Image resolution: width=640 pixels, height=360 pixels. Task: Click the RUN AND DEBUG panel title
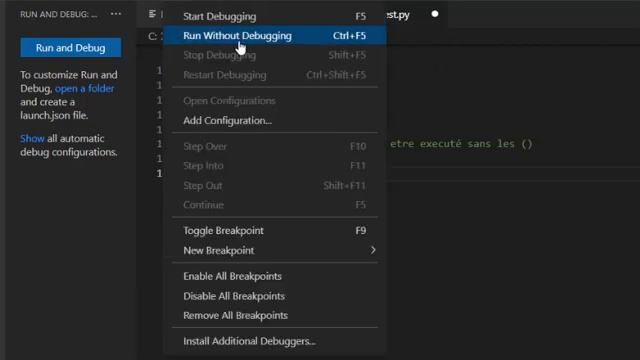[x=58, y=14]
